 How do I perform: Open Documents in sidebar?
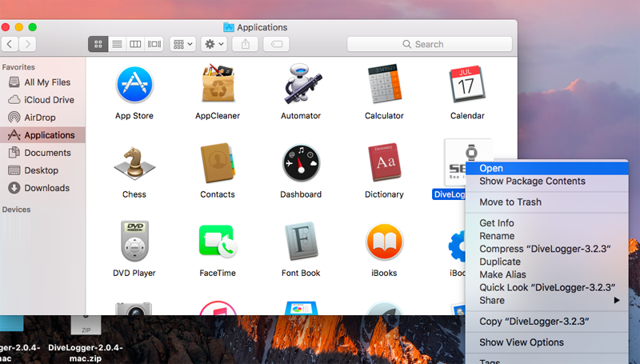click(42, 153)
